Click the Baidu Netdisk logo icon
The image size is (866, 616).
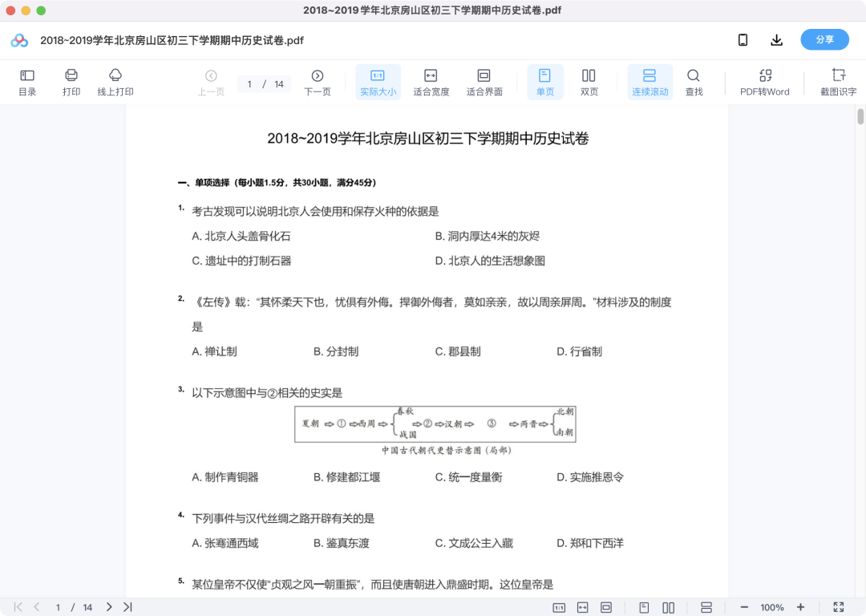click(x=19, y=40)
